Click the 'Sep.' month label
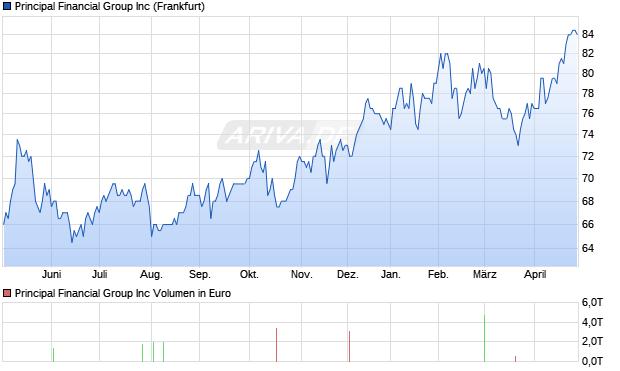The width and height of the screenshot is (620, 371). coord(200,274)
